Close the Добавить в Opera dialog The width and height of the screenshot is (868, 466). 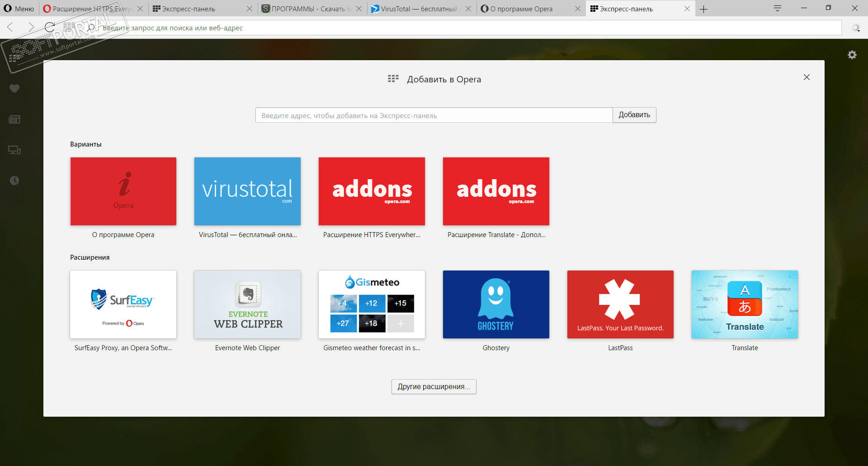[807, 77]
